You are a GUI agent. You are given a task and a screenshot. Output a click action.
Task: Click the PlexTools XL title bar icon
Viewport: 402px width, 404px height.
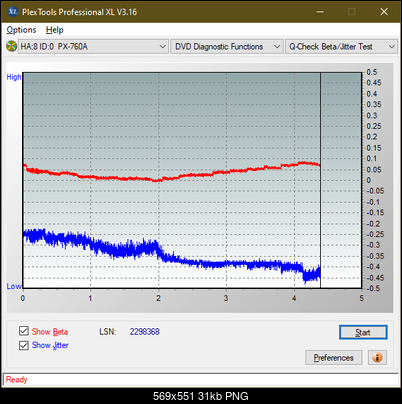point(13,12)
